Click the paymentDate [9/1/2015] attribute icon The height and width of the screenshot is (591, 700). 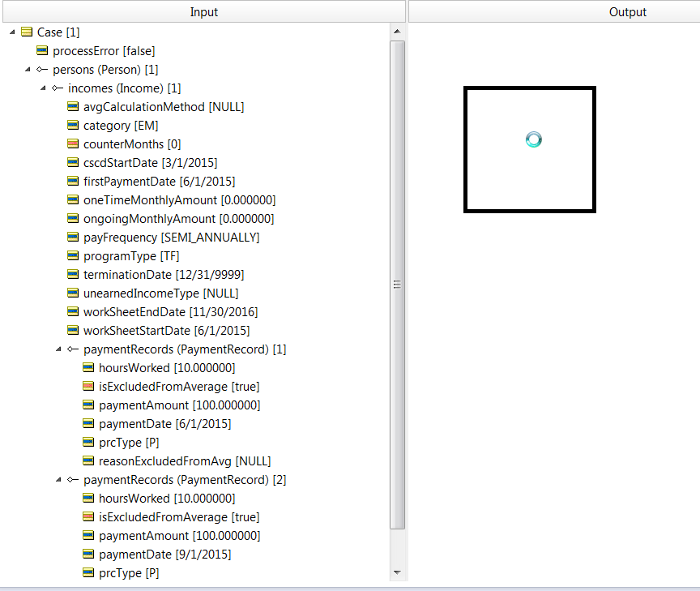pyautogui.click(x=88, y=554)
